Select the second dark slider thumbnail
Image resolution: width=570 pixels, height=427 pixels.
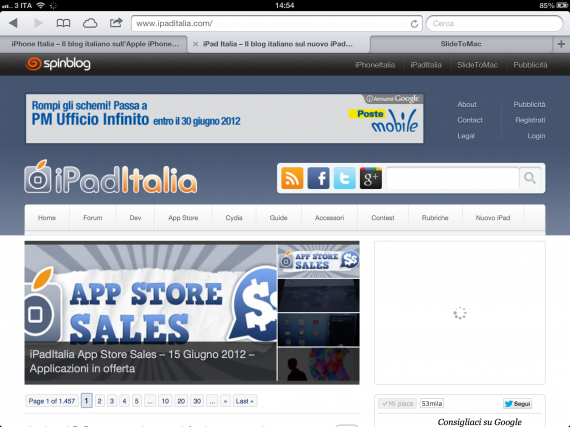pos(318,295)
